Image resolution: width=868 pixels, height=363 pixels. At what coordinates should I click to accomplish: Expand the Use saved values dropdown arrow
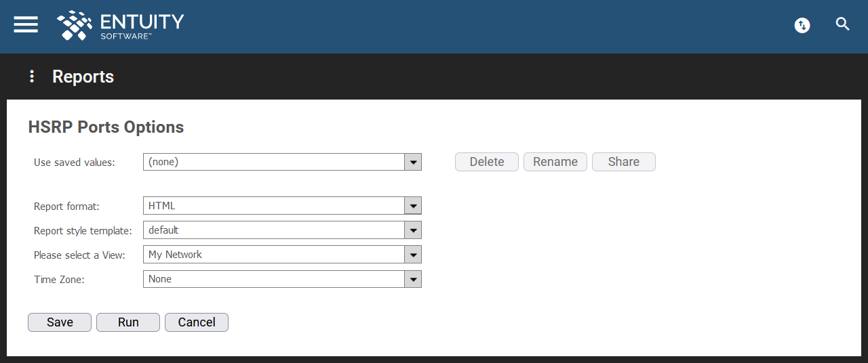point(413,162)
